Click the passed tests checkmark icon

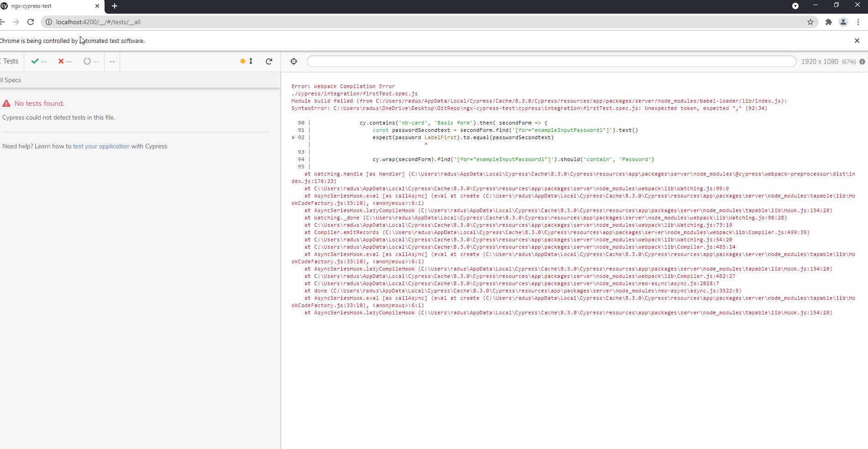point(35,61)
